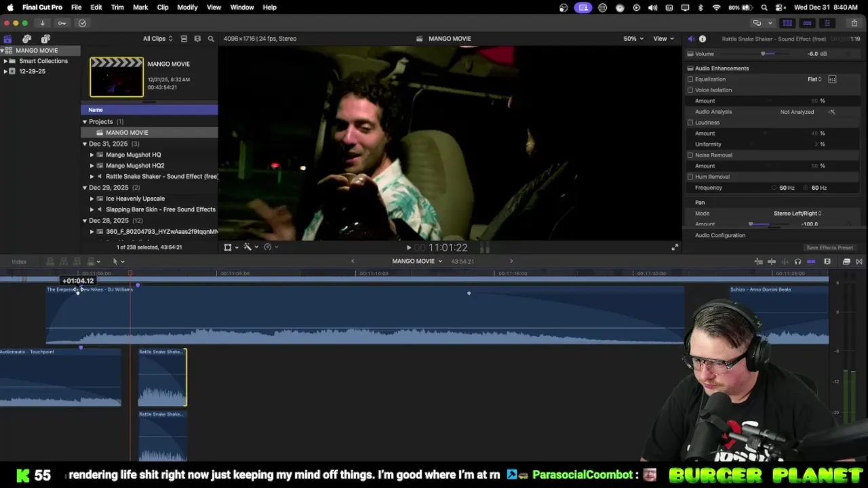Open the Flat equalization preset dropdown

[x=814, y=79]
